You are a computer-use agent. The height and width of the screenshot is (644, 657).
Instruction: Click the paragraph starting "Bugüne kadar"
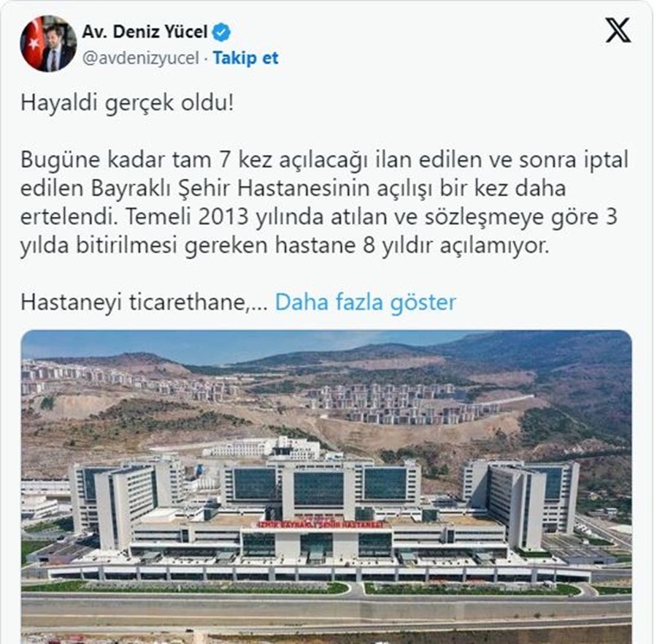(324, 202)
